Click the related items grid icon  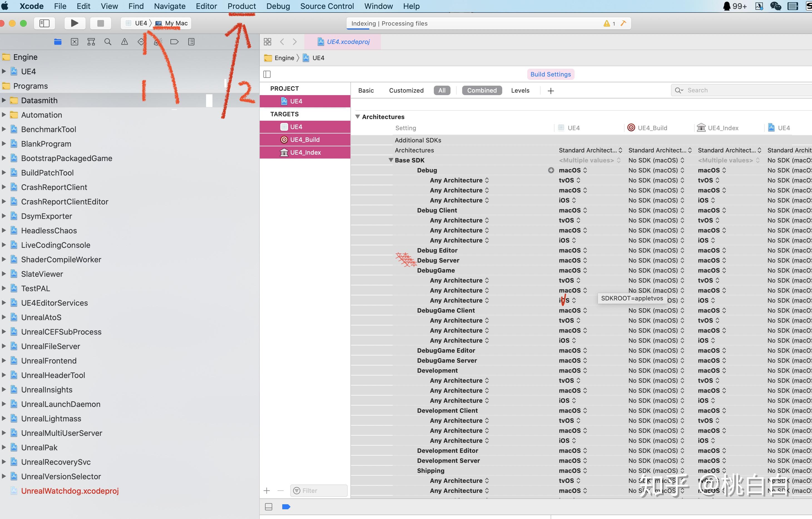click(x=268, y=42)
